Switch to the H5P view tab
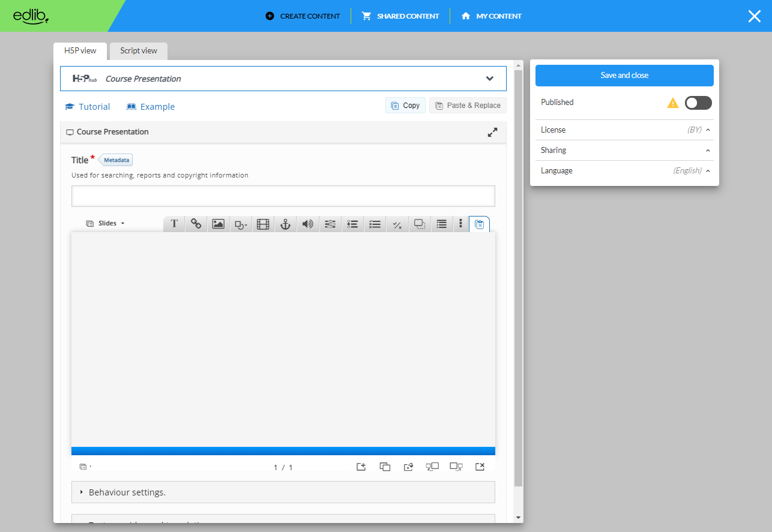This screenshot has height=532, width=772. pyautogui.click(x=80, y=51)
